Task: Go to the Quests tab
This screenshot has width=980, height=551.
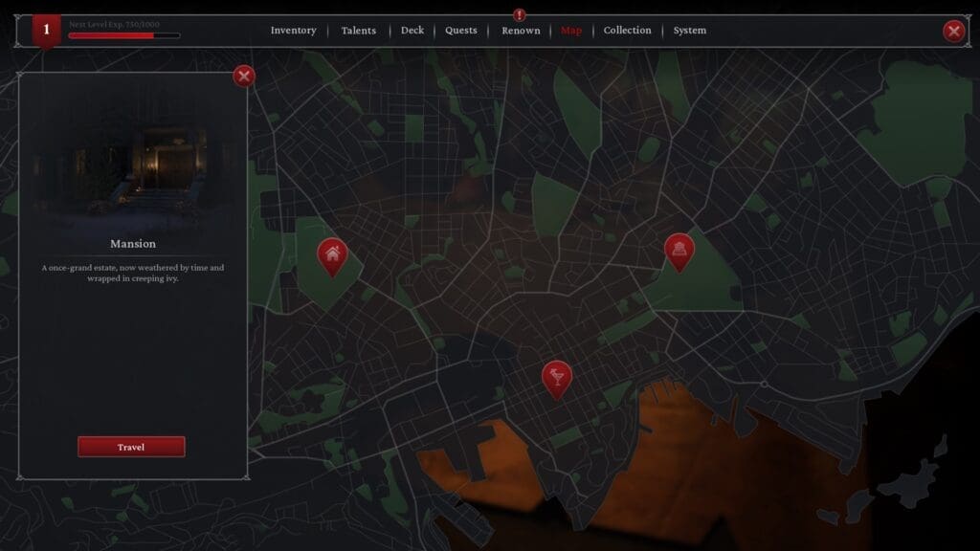Action: click(461, 30)
